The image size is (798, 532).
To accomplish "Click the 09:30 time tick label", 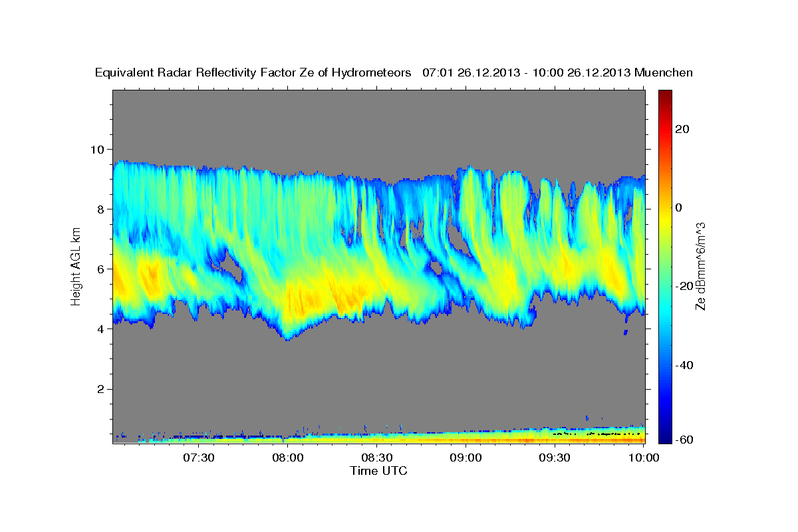I will 555,458.
